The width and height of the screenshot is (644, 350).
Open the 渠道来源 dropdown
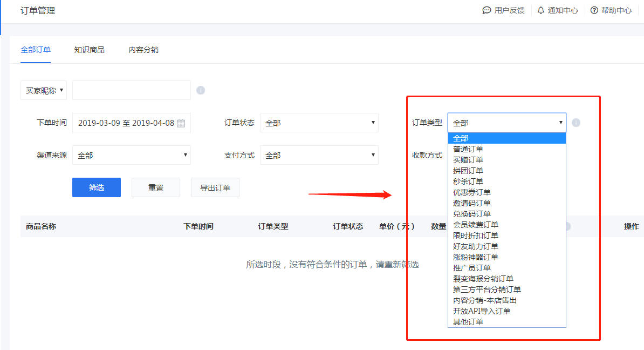(132, 155)
